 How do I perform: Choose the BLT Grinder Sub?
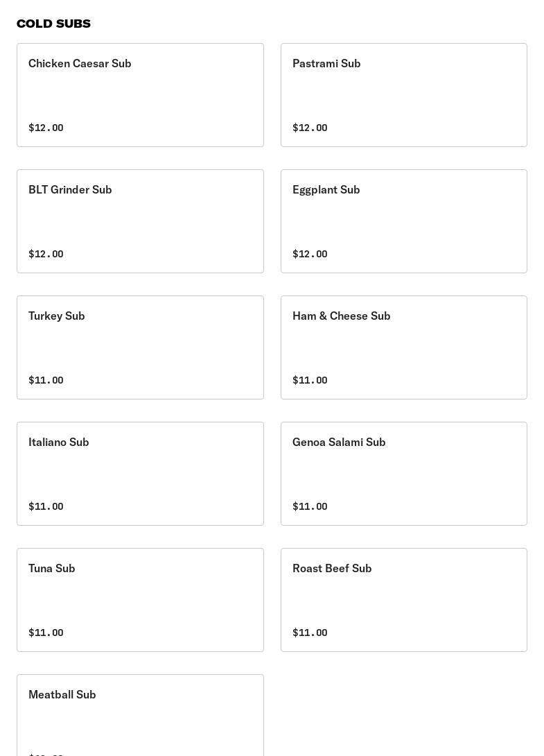point(140,221)
